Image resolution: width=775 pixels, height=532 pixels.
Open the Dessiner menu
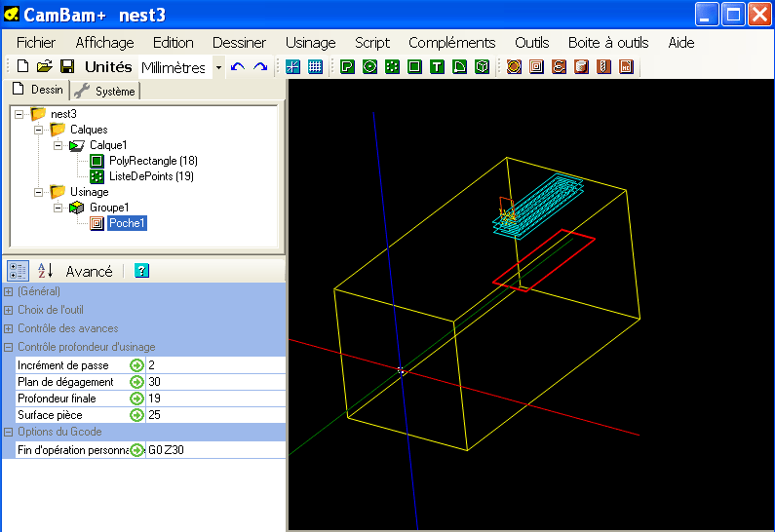(x=239, y=43)
